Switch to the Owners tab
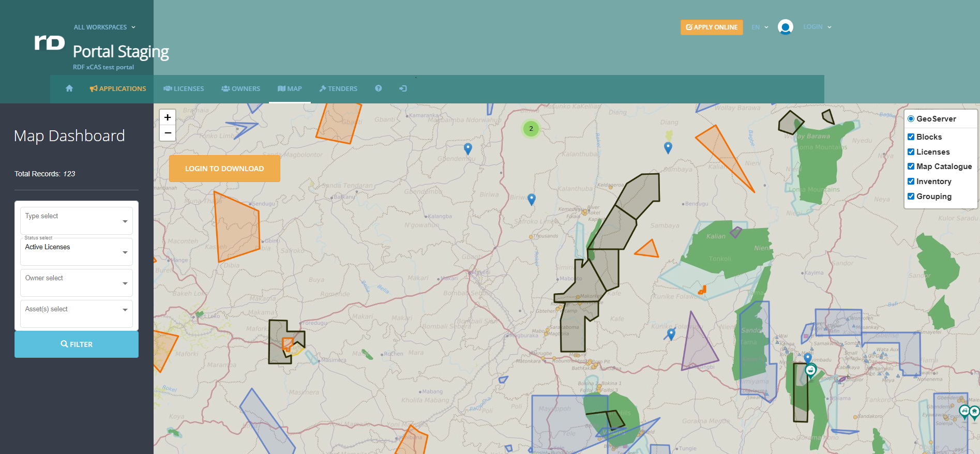 point(241,88)
